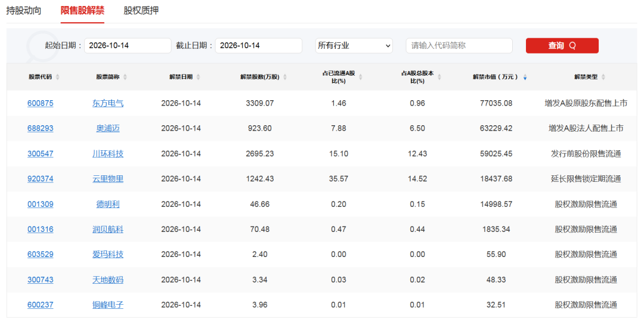Select the 限售股解禁 tab
This screenshot has width=644, height=322.
pyautogui.click(x=82, y=11)
